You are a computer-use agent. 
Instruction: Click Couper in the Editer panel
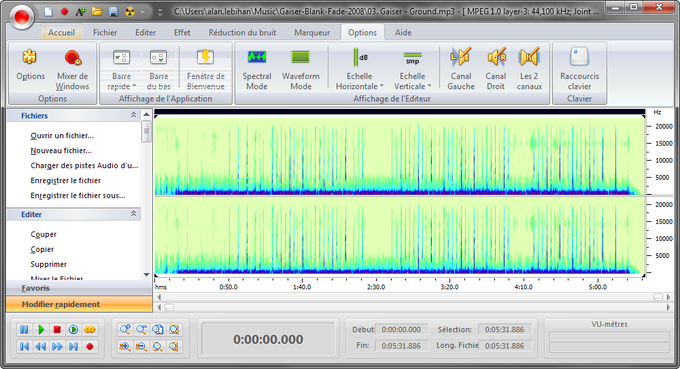point(43,234)
